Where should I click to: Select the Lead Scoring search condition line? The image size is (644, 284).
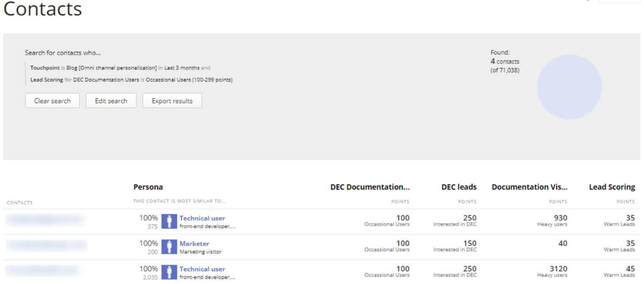[x=131, y=80]
